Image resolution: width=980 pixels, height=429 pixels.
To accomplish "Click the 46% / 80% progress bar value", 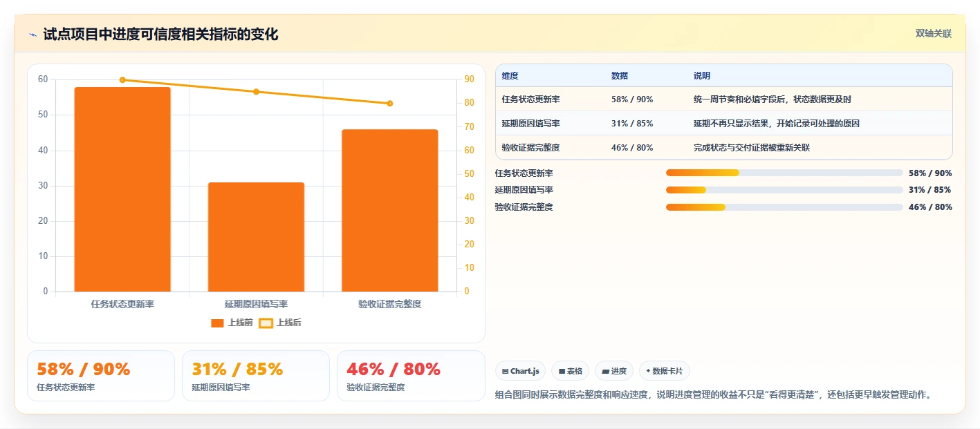I will coord(930,207).
